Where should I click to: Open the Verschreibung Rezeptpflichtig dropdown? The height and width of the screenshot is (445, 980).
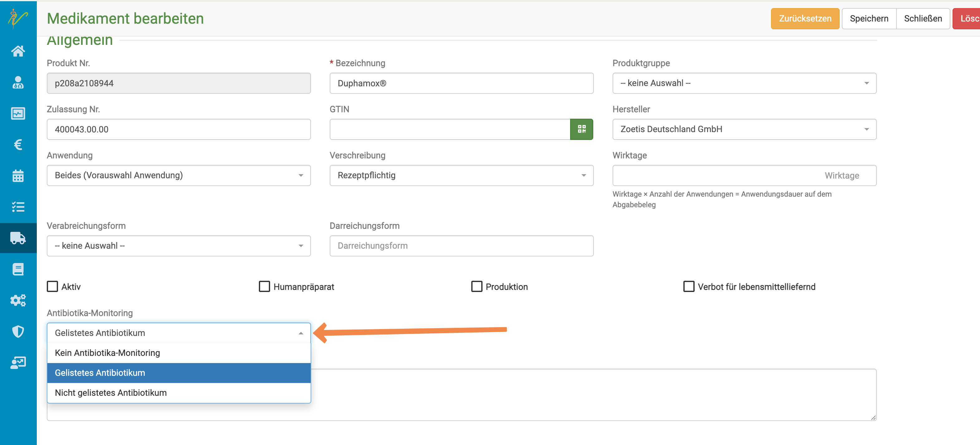point(461,175)
